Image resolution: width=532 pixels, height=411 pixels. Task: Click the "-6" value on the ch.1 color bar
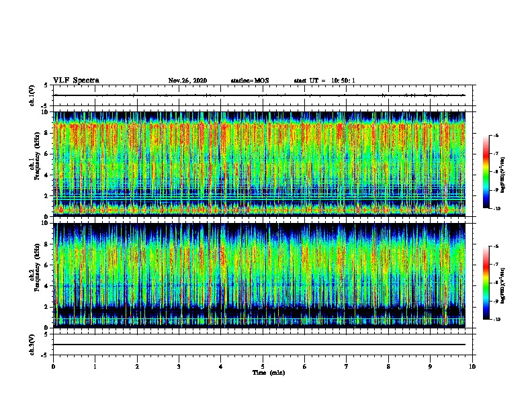(x=496, y=135)
